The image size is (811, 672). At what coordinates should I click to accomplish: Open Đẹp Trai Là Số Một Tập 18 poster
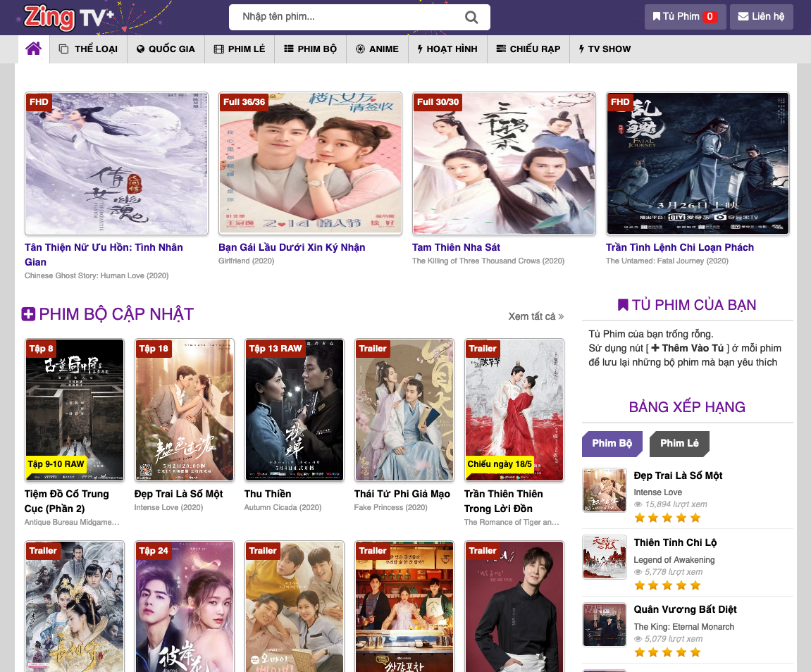185,410
